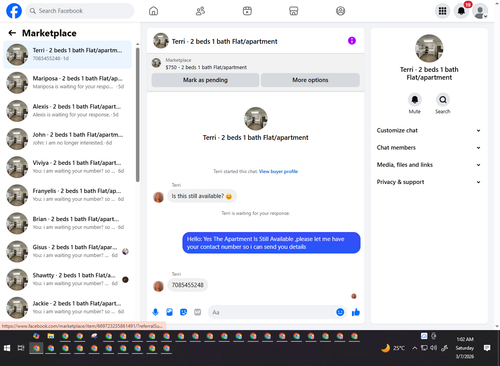Viewport: 500px width, 366px height.
Task: Open Gisus conversation in chat list
Action: coord(68,252)
